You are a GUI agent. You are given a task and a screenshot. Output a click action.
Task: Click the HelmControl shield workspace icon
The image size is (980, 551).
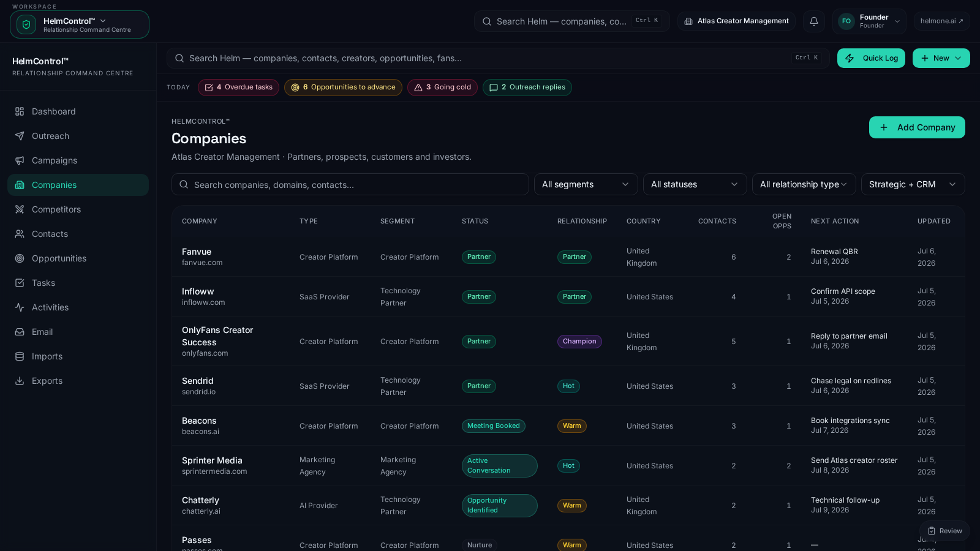click(x=26, y=24)
